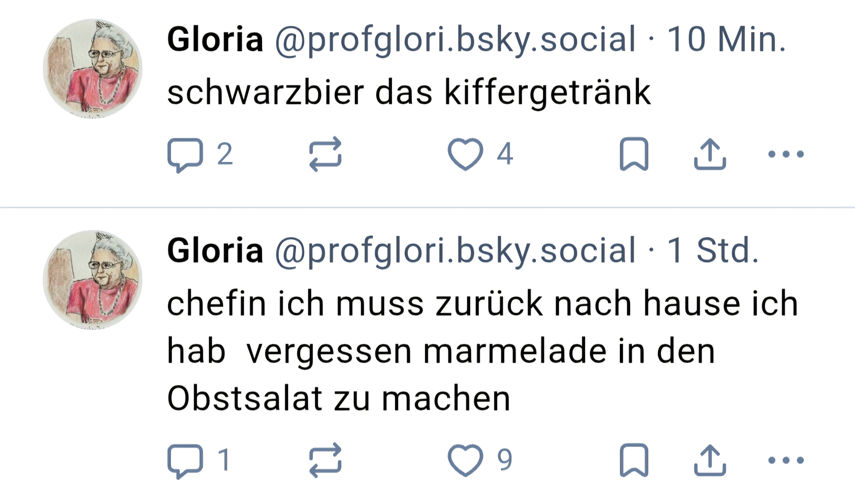The width and height of the screenshot is (855, 504).
Task: Bookmark the schwarzbier post
Action: pos(634,154)
